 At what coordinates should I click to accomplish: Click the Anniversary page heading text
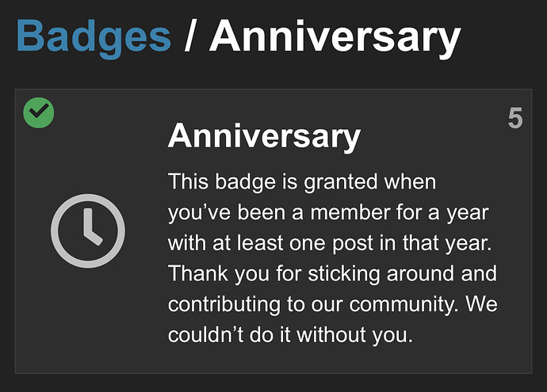pyautogui.click(x=335, y=36)
